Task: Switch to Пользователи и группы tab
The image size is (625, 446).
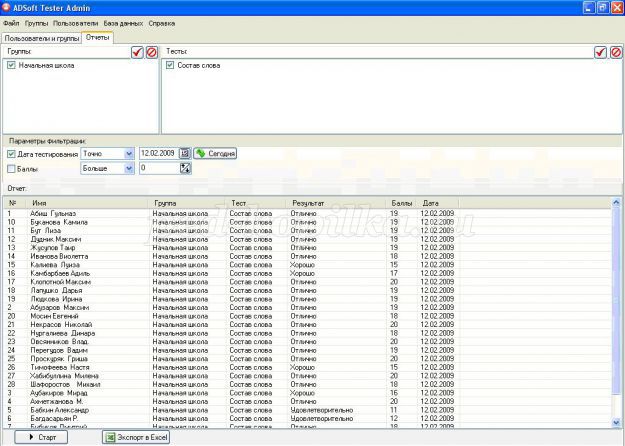Action: coord(42,37)
